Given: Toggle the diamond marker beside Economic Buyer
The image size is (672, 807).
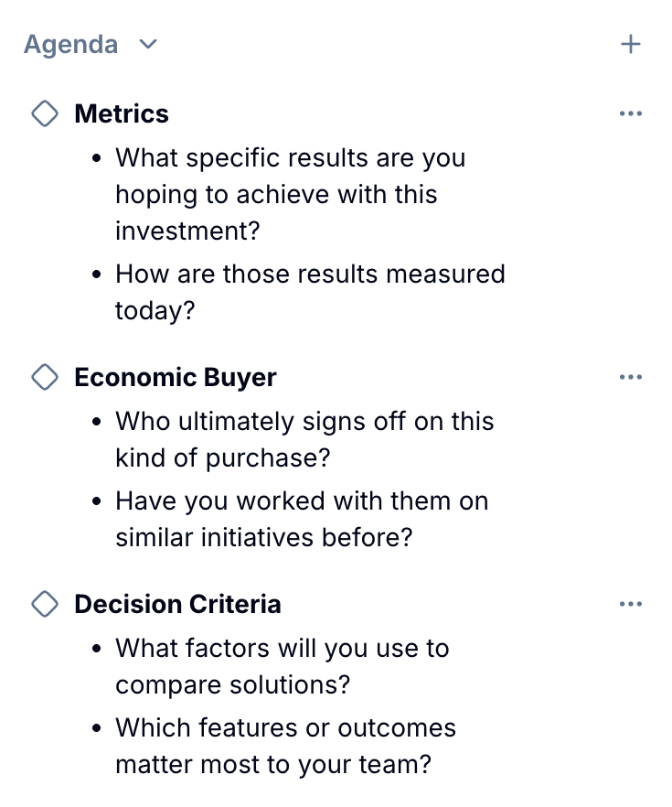Looking at the screenshot, I should [x=44, y=377].
